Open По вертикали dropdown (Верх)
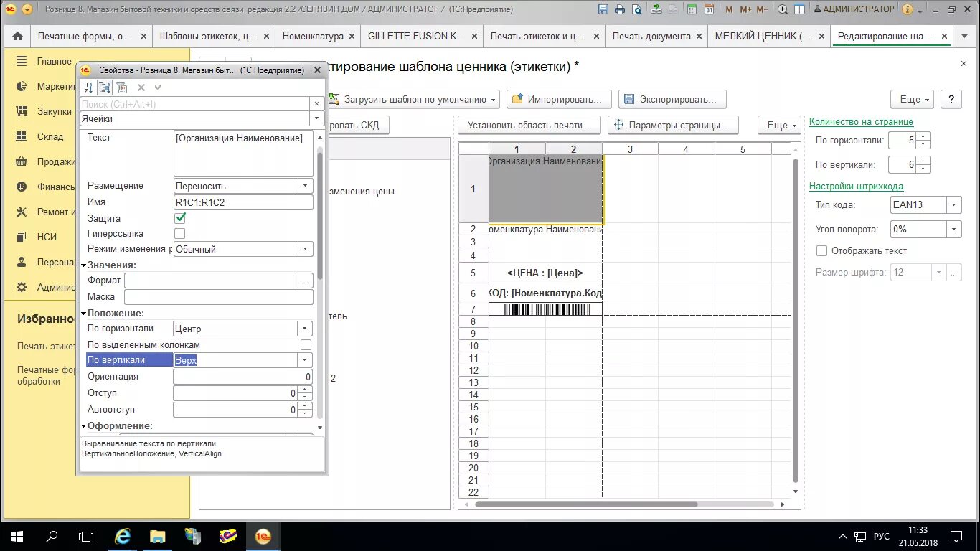 pyautogui.click(x=306, y=360)
